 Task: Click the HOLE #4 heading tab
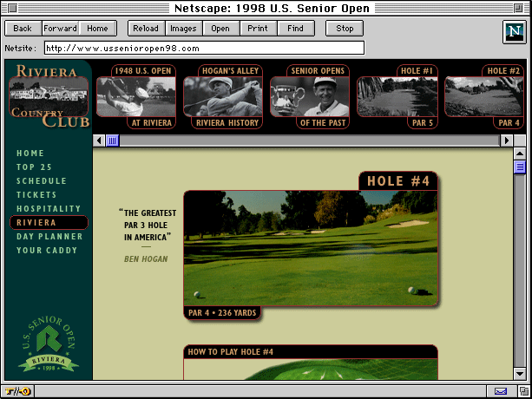[x=398, y=180]
